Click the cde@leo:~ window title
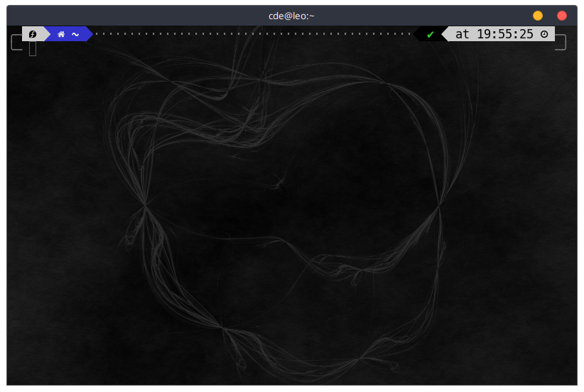The height and width of the screenshot is (392, 584). point(291,16)
